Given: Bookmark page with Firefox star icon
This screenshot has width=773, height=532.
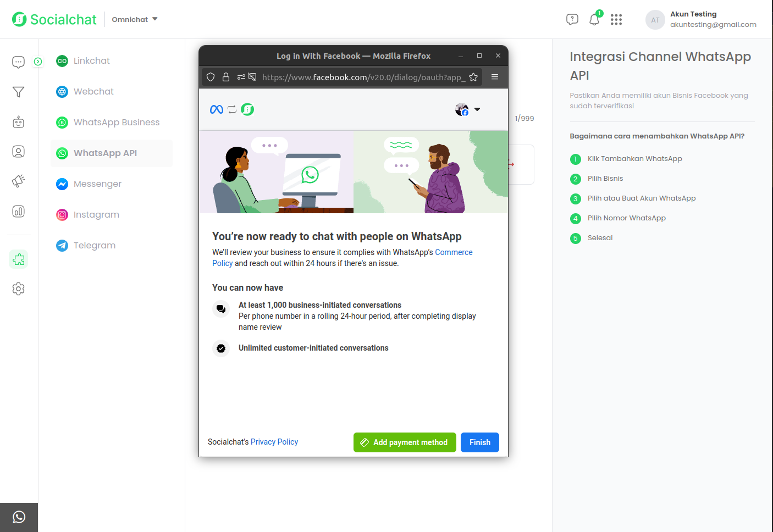Looking at the screenshot, I should (x=473, y=77).
